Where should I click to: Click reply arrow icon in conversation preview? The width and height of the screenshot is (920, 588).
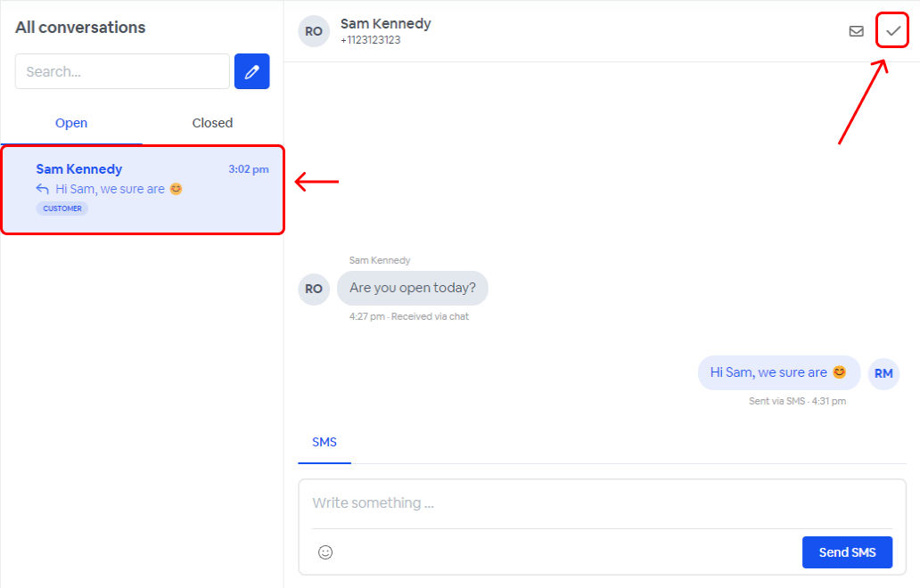[43, 189]
